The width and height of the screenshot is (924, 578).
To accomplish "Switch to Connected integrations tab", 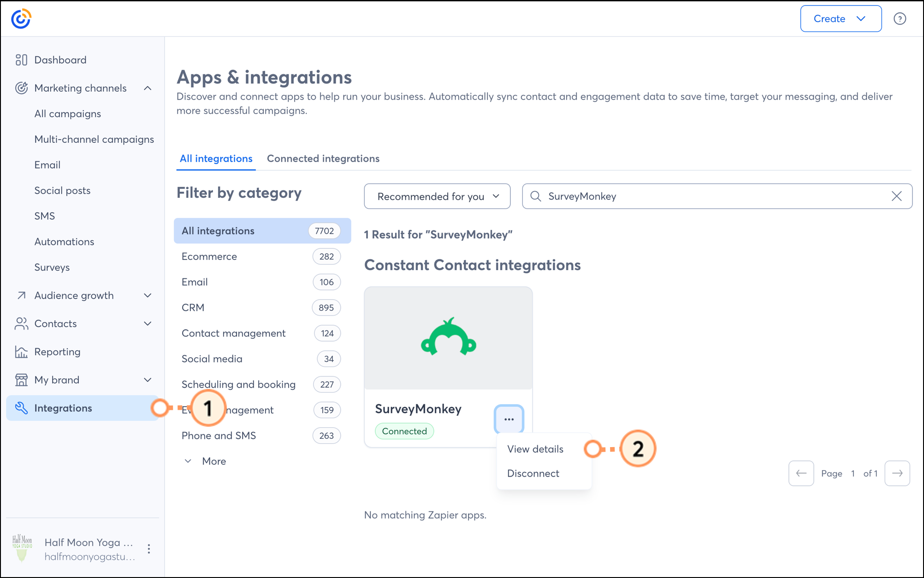I will [323, 159].
